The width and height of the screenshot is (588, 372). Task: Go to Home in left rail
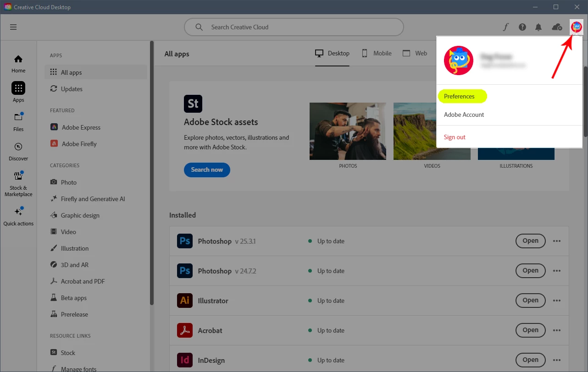click(x=18, y=64)
